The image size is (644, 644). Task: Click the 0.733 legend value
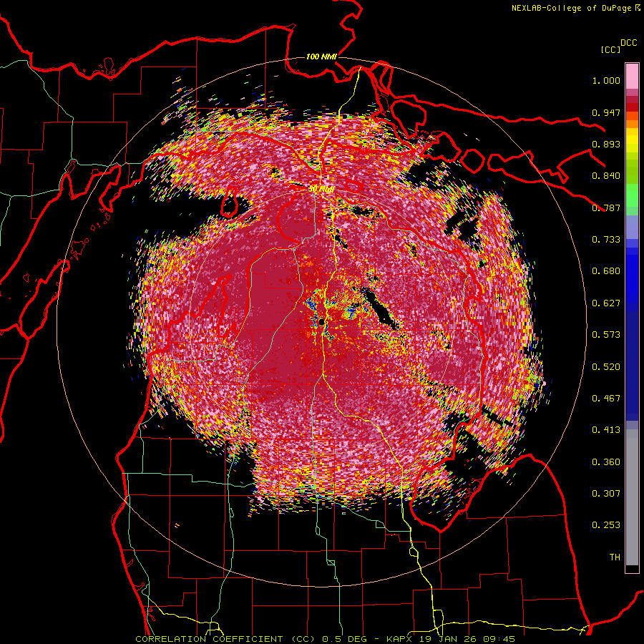pos(606,240)
